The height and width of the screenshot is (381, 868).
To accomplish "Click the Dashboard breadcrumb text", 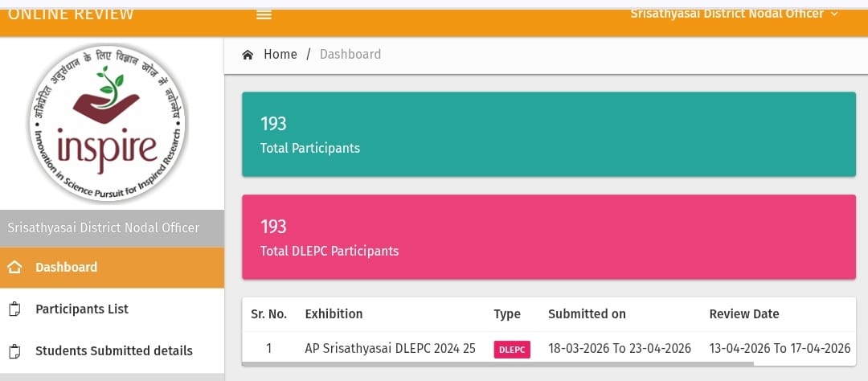I will click(350, 55).
